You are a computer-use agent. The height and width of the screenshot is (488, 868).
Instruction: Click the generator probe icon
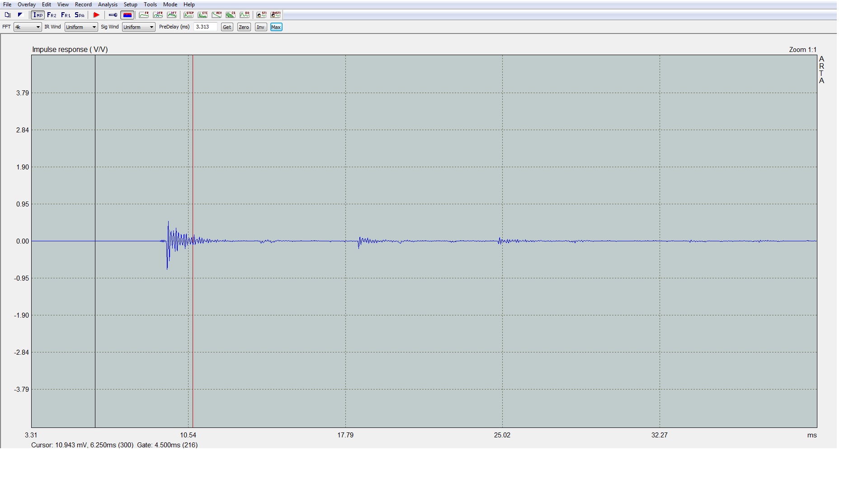tap(113, 15)
